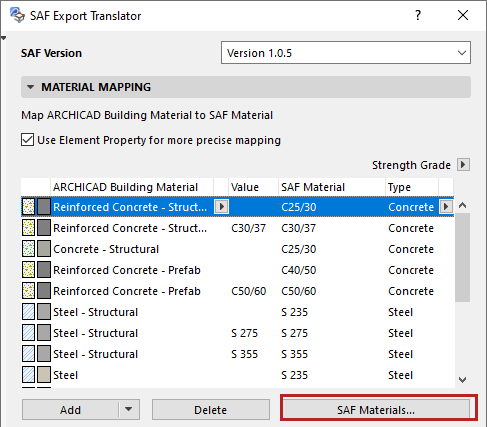This screenshot has width=487, height=427.
Task: Select Steel - Structural mapped to S 235
Action: (95, 312)
